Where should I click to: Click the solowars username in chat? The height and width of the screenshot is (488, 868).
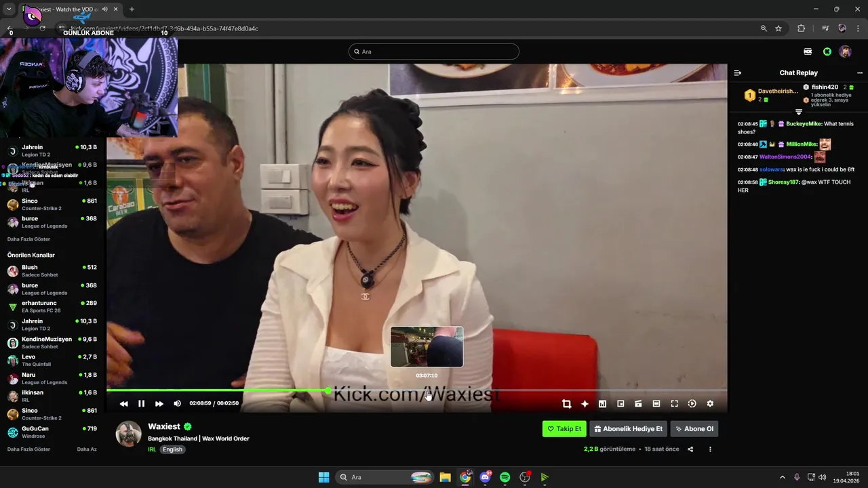772,169
